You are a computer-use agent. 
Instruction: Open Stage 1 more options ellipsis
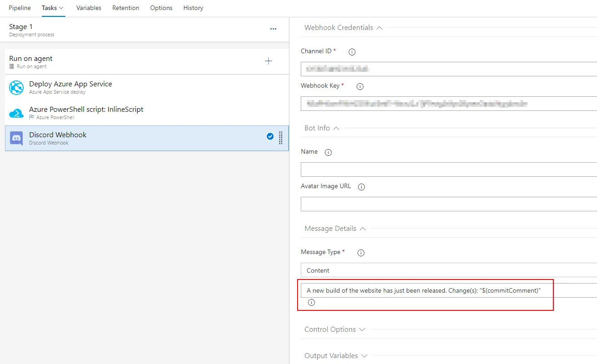pos(273,29)
